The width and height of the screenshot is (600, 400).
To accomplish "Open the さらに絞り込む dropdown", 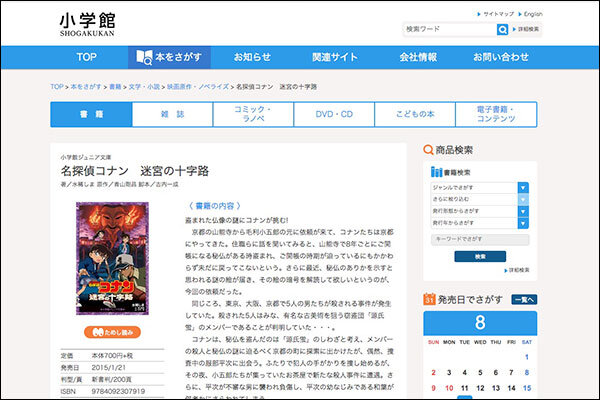I will (x=480, y=199).
